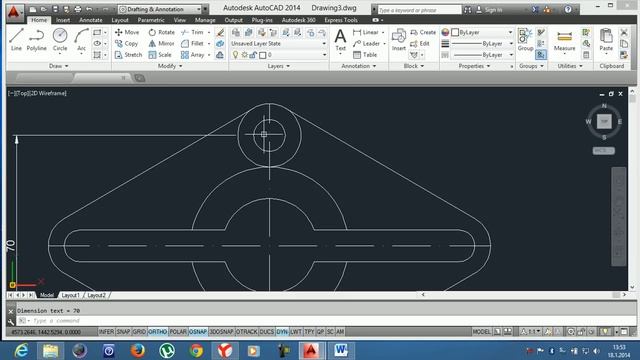The width and height of the screenshot is (640, 360).
Task: Activate the Stretch command
Action: point(129,55)
